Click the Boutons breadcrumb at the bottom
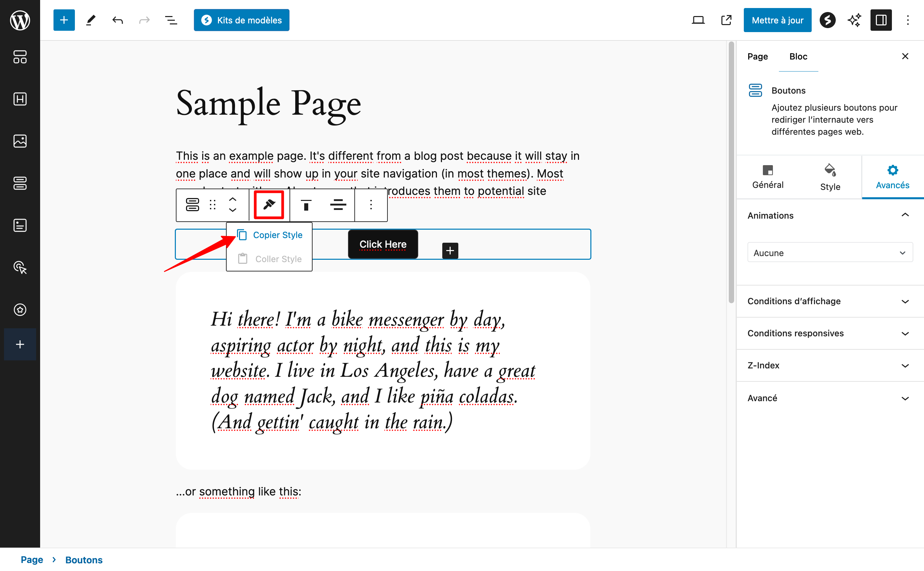This screenshot has height=571, width=924. (x=84, y=560)
